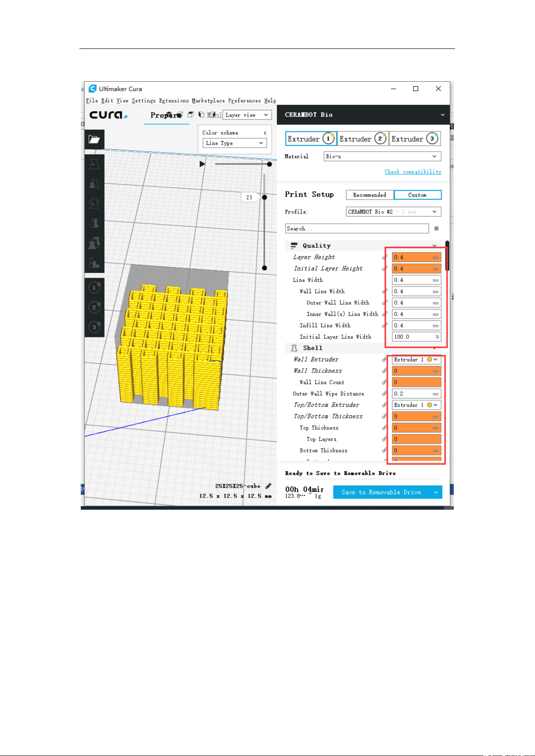Click the link icon beside Bottom Thickness
Image resolution: width=535 pixels, height=756 pixels.
pyautogui.click(x=385, y=450)
